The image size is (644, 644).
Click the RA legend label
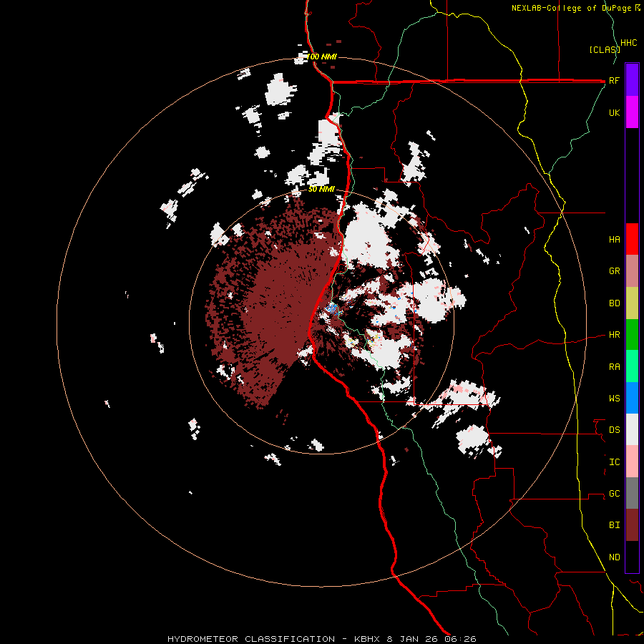(x=614, y=366)
